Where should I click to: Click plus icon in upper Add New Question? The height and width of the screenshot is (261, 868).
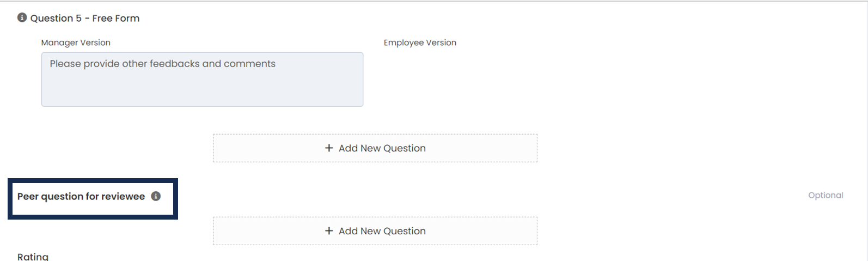(329, 148)
